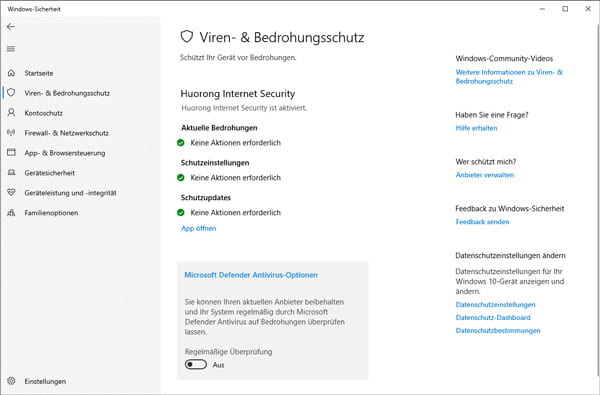Click green checkmark under Aktuelle Bedrohungen
The height and width of the screenshot is (395, 600).
click(181, 143)
